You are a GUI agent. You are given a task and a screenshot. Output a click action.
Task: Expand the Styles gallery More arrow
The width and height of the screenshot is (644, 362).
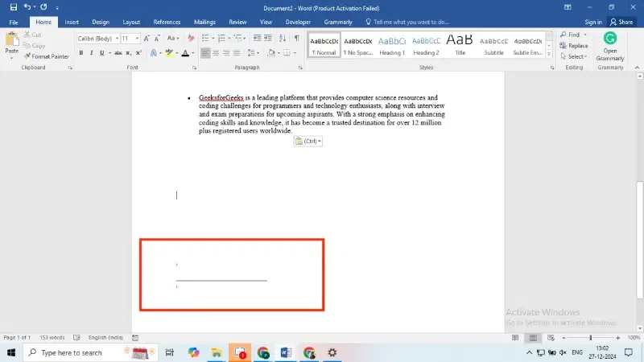point(549,54)
